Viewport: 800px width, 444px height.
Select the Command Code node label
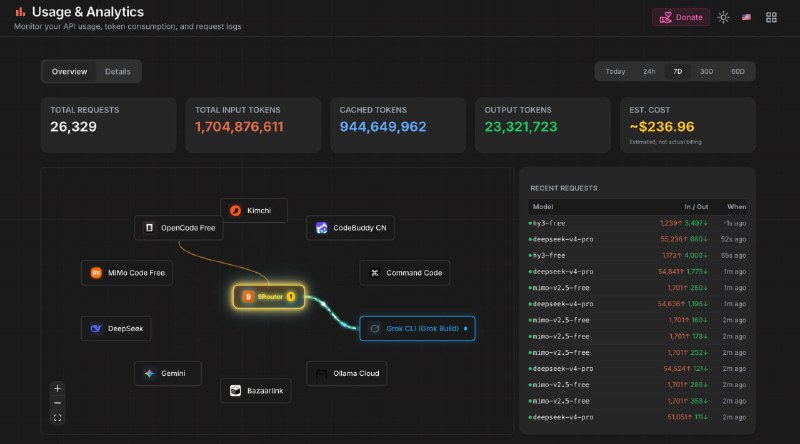[414, 273]
